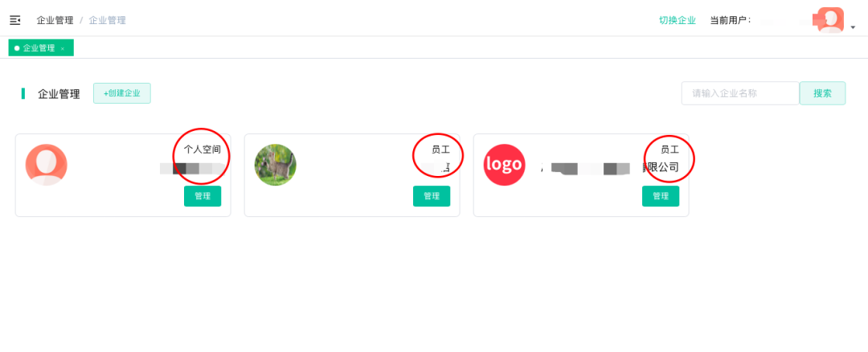Click the 个人空间 label
Screen dimensions: 868x352
tap(203, 149)
